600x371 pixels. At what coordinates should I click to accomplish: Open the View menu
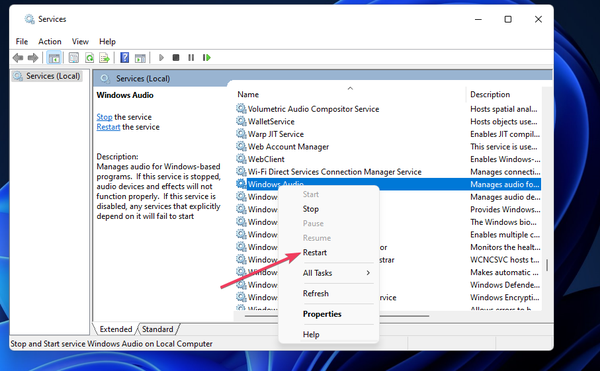[80, 41]
